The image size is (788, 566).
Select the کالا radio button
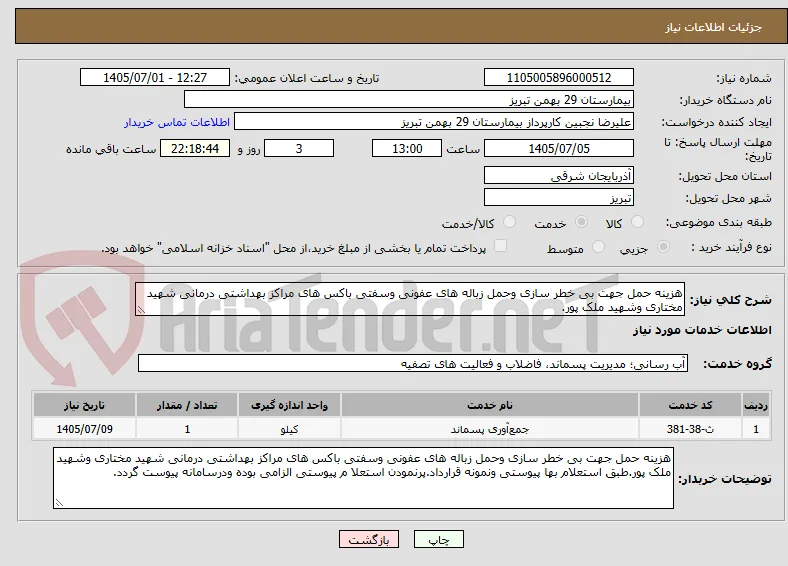637,222
